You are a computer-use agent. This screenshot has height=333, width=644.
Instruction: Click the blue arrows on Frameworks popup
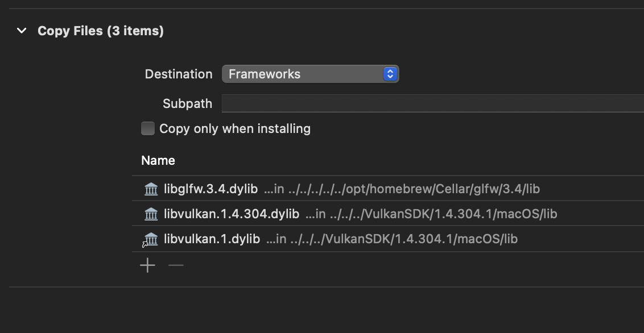click(390, 74)
